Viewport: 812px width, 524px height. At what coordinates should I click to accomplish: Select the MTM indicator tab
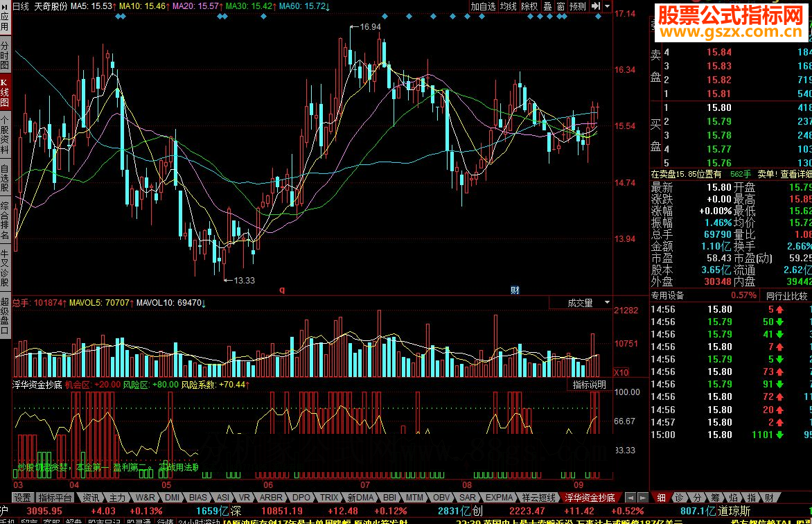[414, 498]
